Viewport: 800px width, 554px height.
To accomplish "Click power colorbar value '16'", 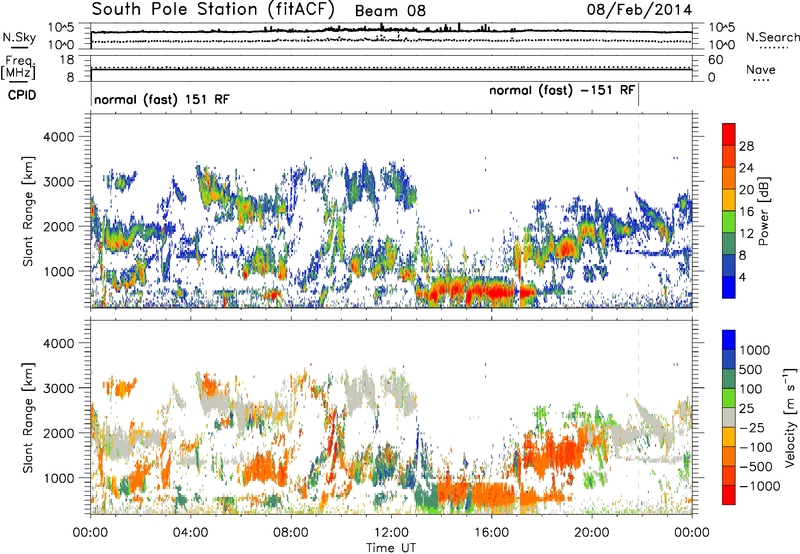I will 746,212.
